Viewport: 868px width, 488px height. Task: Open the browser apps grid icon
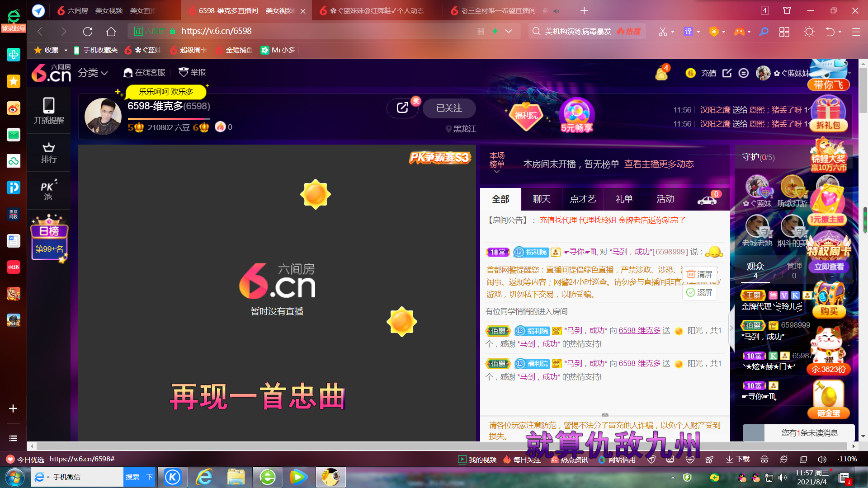[x=784, y=32]
